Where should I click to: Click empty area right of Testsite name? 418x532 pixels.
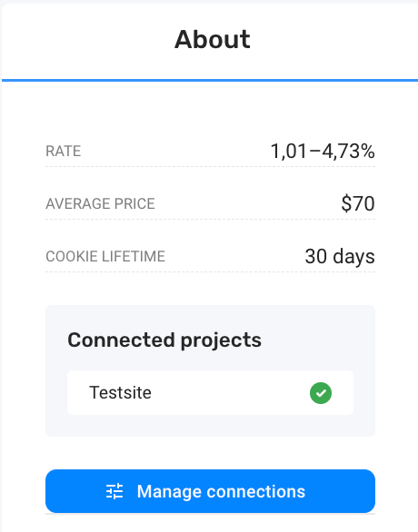231,392
